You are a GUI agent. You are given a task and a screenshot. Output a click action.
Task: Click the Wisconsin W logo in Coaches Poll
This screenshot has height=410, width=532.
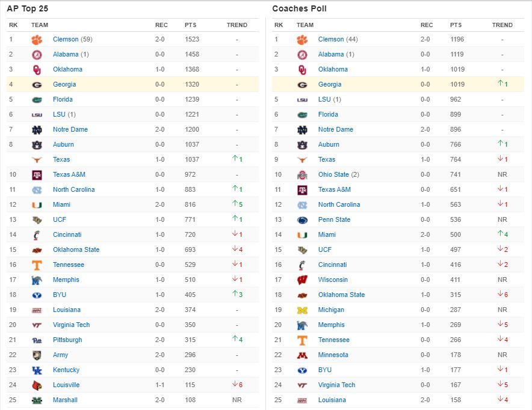[x=302, y=280]
